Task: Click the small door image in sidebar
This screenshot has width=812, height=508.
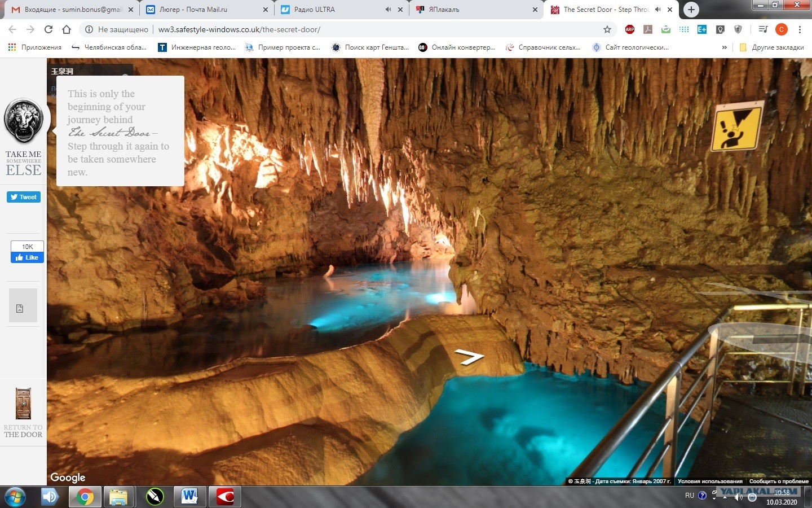Action: click(x=23, y=404)
